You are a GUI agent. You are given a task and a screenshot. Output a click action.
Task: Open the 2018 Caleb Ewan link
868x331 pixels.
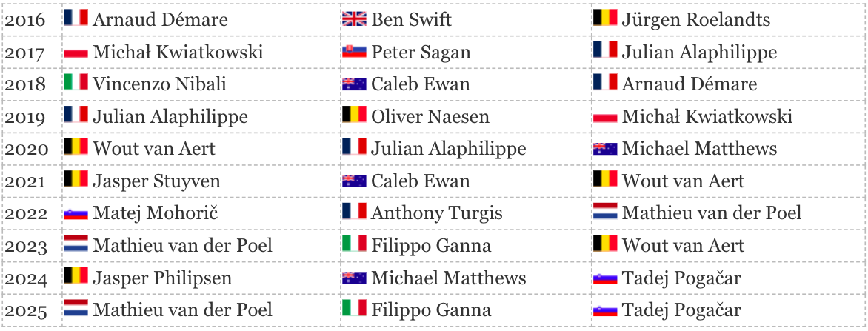tap(420, 84)
